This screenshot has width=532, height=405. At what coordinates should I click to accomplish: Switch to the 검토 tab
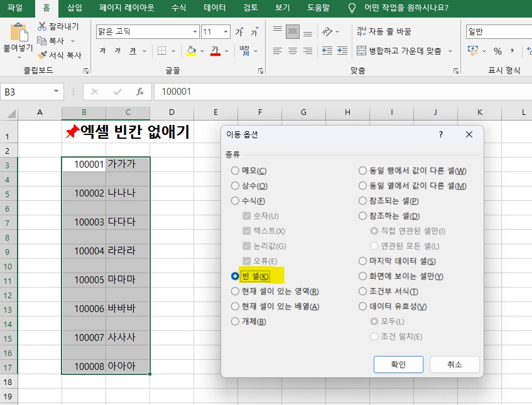point(251,8)
